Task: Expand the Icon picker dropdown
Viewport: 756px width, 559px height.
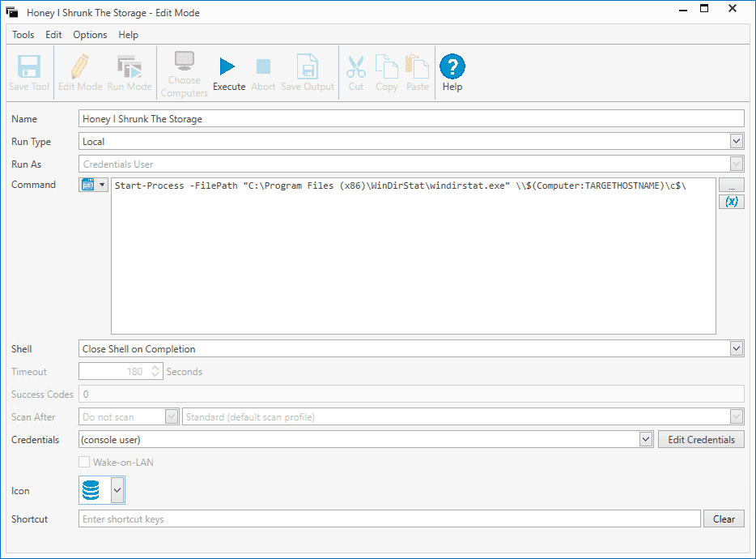Action: click(116, 489)
